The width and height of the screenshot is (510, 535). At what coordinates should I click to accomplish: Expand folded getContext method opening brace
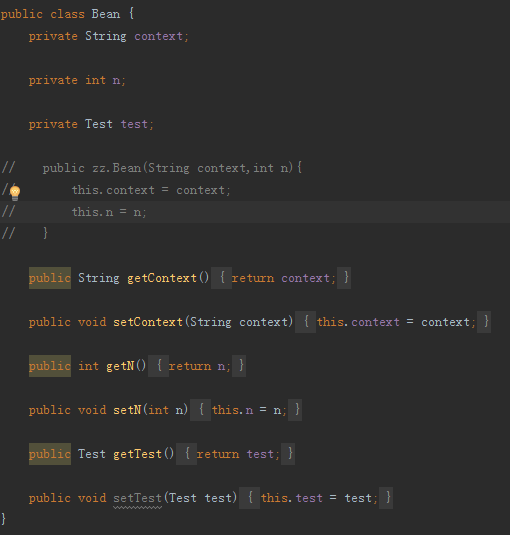[221, 278]
